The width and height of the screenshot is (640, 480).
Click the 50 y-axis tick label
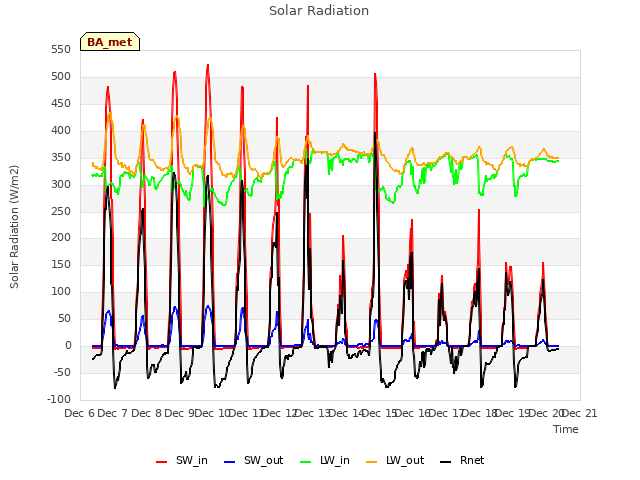tap(64, 318)
